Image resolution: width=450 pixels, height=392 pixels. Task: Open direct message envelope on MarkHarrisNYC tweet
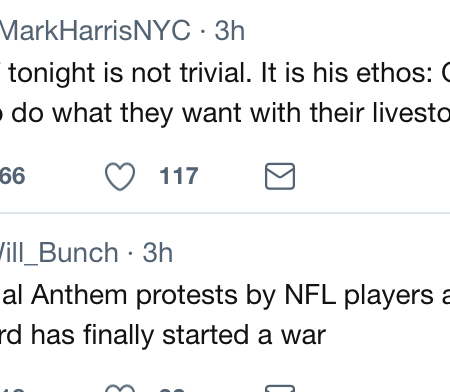(280, 176)
